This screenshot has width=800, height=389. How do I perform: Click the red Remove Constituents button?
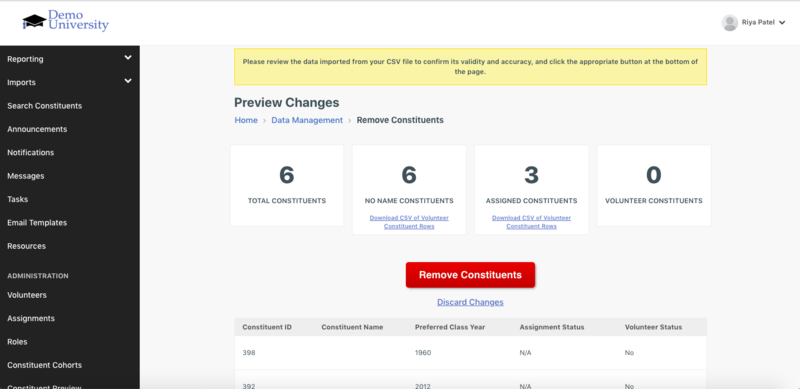[470, 275]
